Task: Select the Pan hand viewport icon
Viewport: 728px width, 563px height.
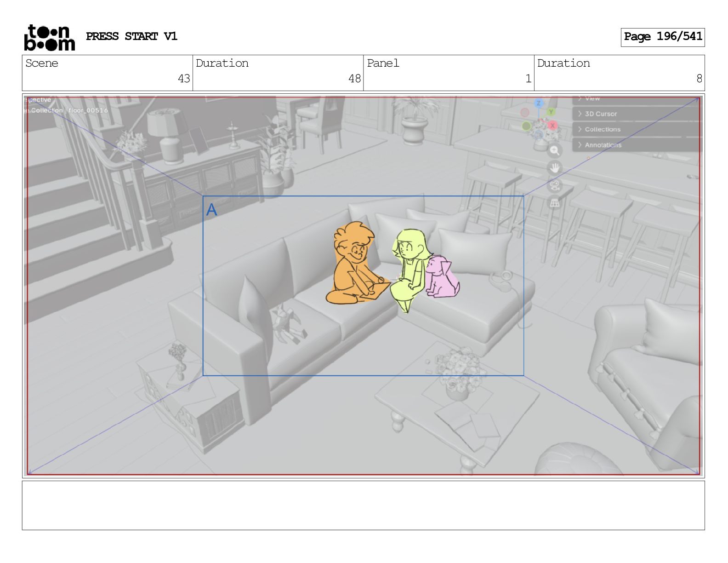Action: [555, 168]
